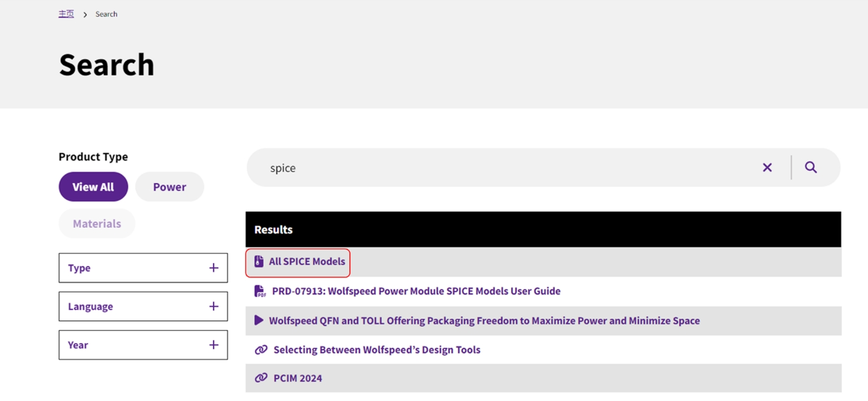Open Wolfspeed QFN and TOLL video result

click(484, 321)
